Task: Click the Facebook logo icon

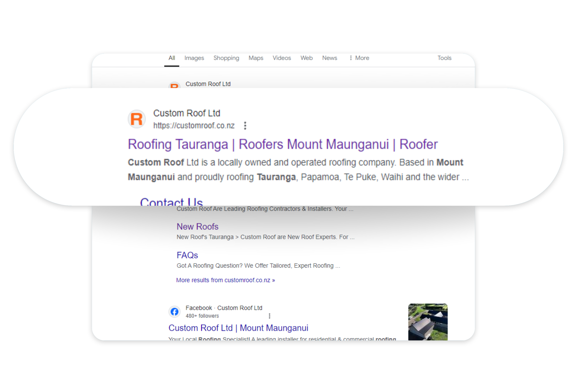Action: 174,312
